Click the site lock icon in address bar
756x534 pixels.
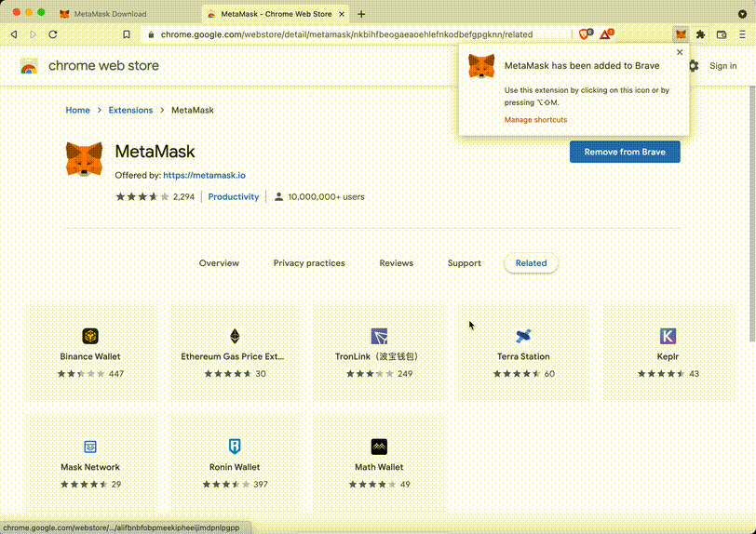click(x=151, y=34)
